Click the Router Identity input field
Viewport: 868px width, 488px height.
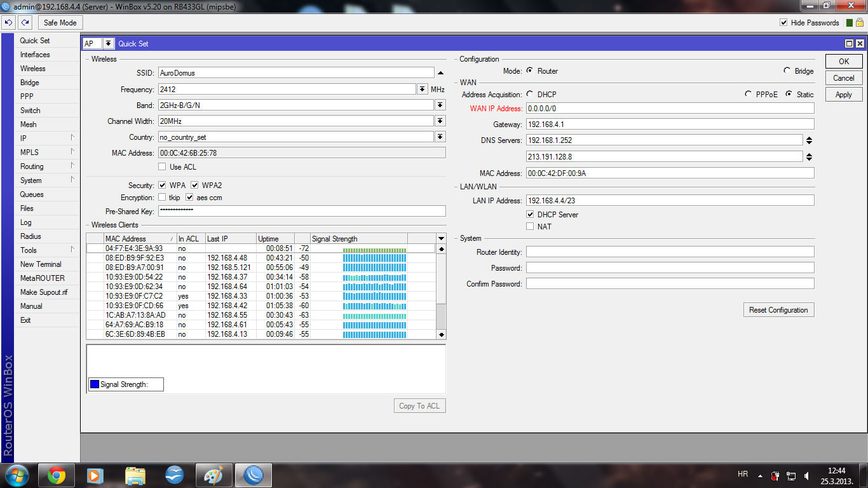click(x=670, y=252)
